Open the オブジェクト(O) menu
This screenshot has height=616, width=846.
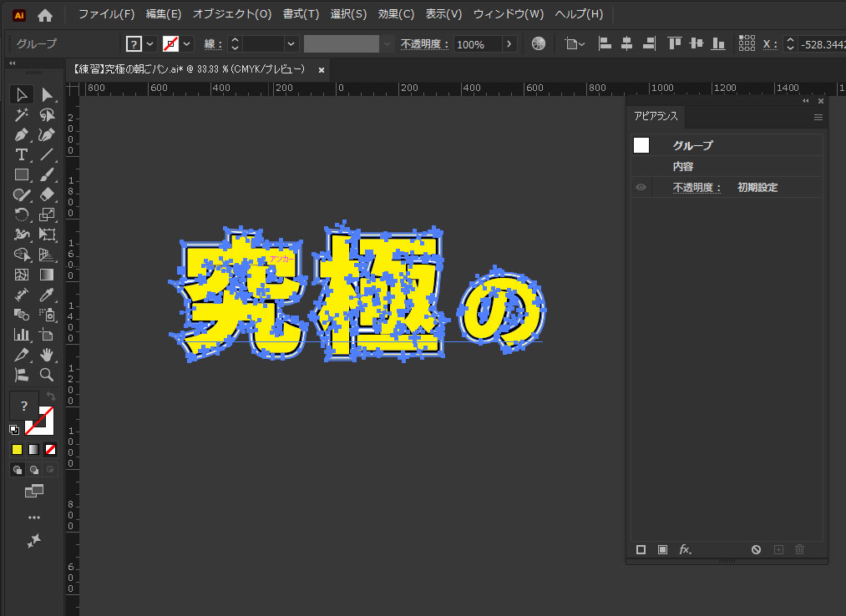232,14
